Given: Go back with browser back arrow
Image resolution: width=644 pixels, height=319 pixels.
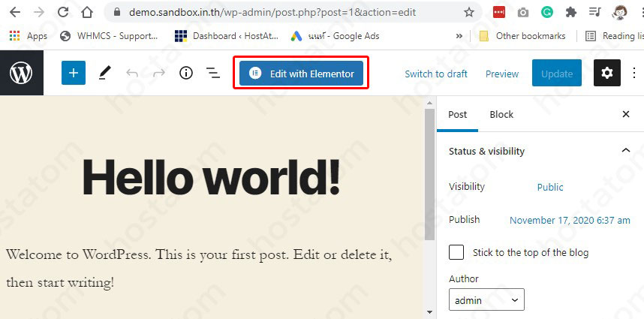Looking at the screenshot, I should pos(15,12).
